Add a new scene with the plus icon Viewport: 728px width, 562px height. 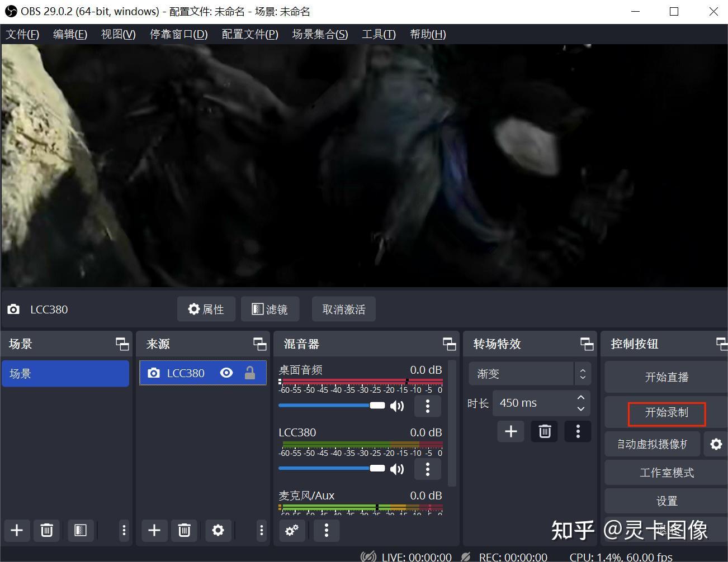[x=16, y=531]
